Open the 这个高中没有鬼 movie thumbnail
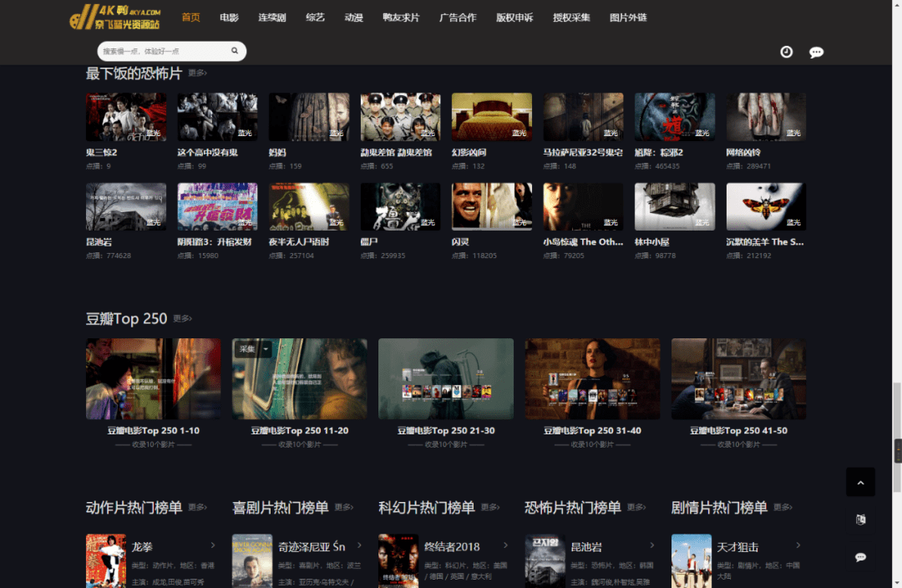 (217, 117)
